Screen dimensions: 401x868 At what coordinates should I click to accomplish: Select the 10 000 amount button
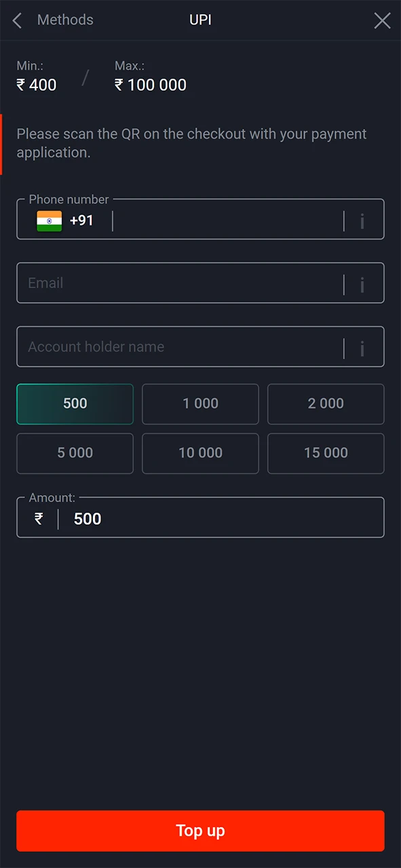[200, 453]
